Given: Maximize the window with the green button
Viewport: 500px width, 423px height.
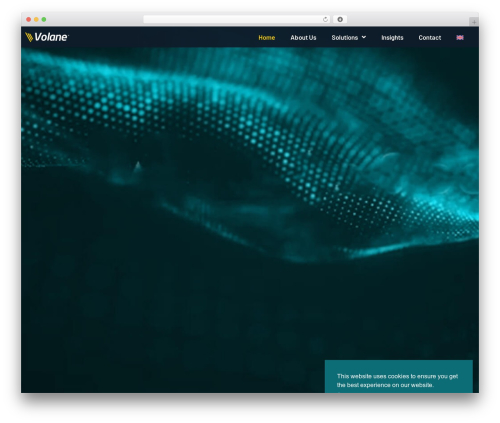Looking at the screenshot, I should (x=44, y=20).
